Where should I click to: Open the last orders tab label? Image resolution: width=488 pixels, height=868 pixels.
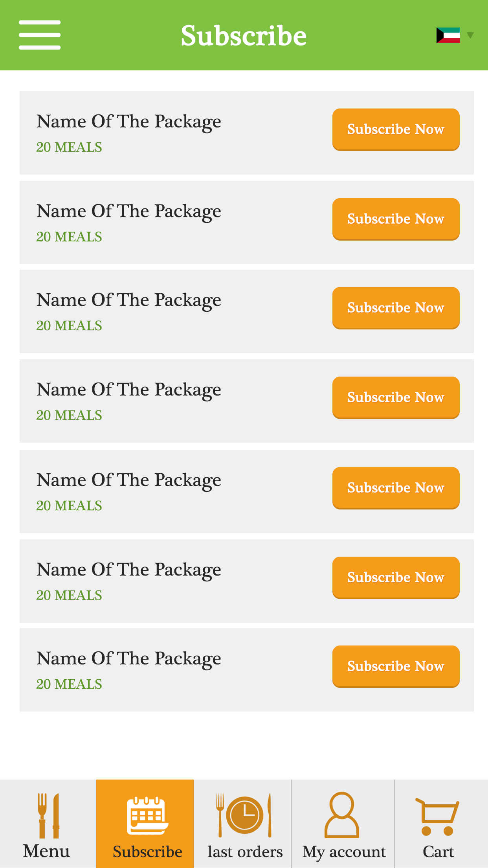245,852
